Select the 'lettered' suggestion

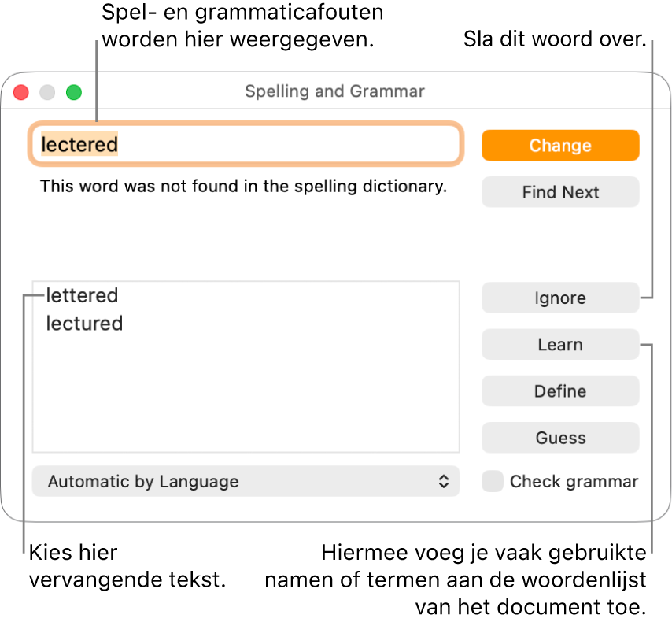(83, 295)
